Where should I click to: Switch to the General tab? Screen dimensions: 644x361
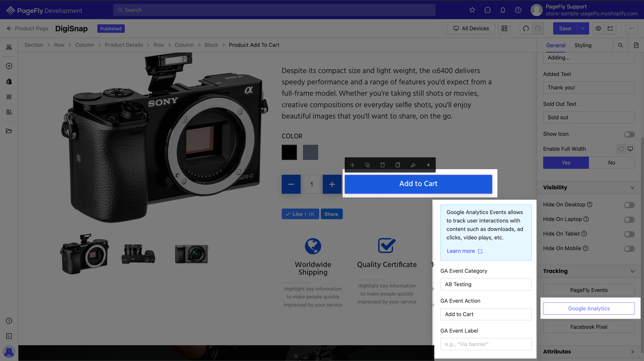click(x=555, y=45)
